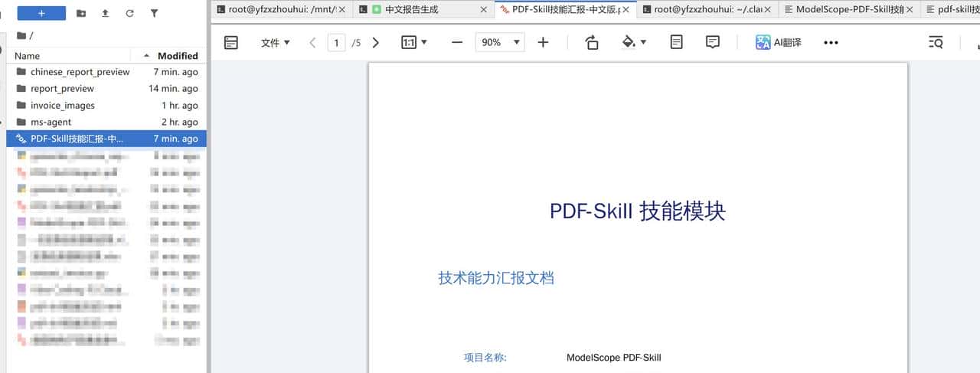Go to next PDF page
Screen dimensions: 980x373
375,43
